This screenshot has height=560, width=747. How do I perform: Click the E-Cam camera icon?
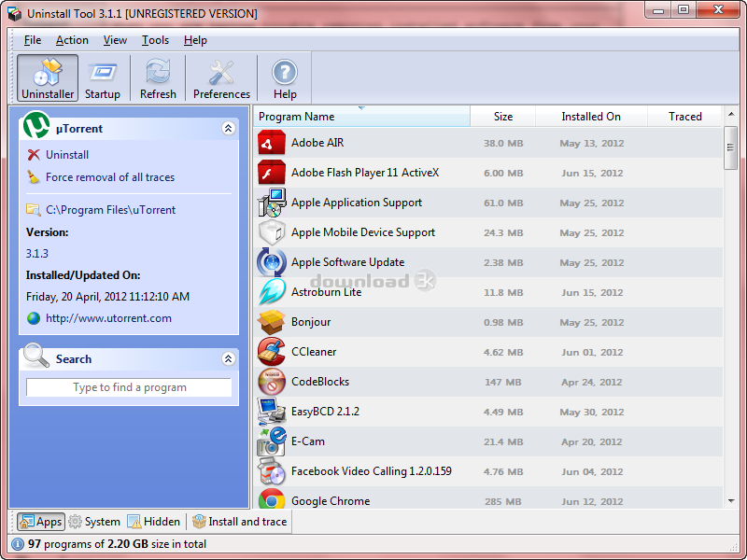click(272, 441)
